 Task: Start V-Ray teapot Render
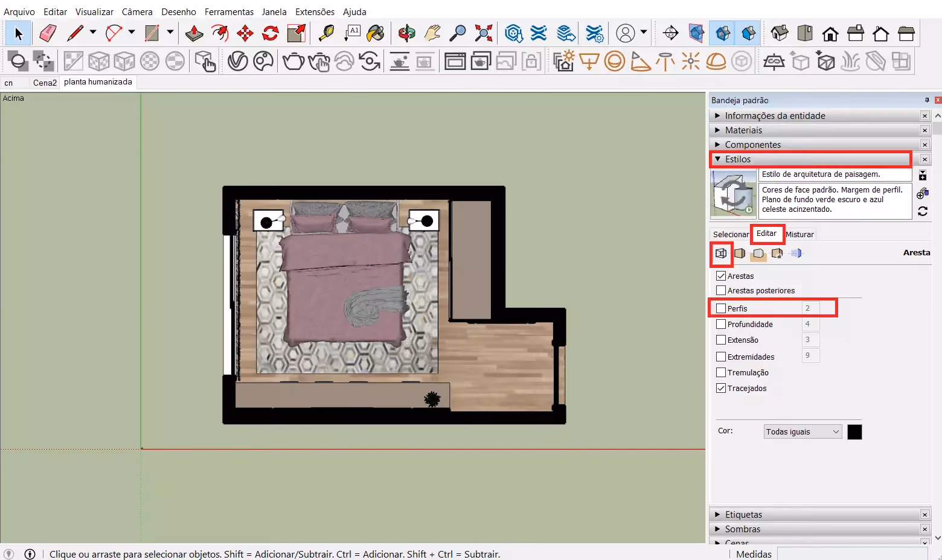click(x=293, y=61)
